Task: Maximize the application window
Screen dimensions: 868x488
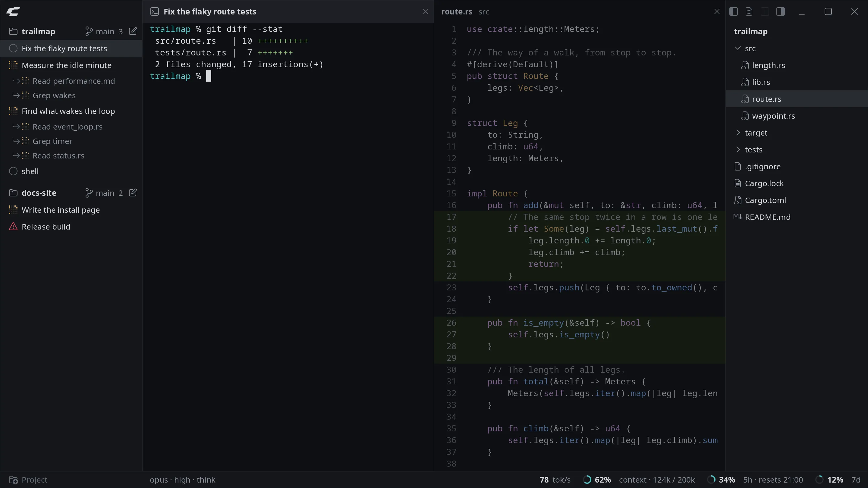Action: [828, 11]
